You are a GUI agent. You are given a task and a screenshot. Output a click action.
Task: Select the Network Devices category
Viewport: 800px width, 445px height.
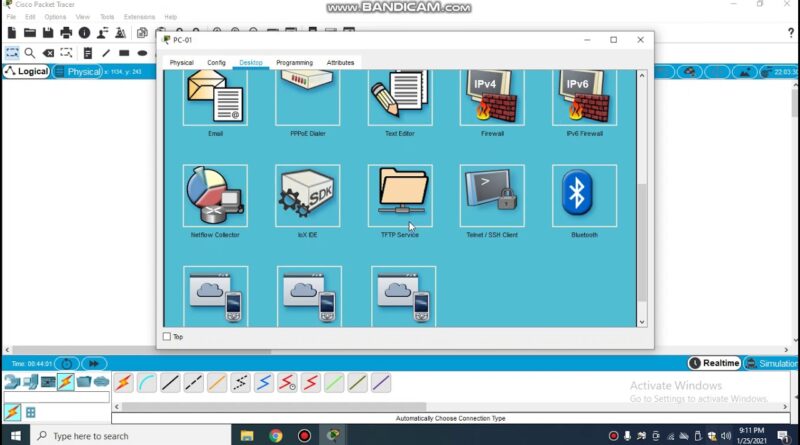(12, 382)
